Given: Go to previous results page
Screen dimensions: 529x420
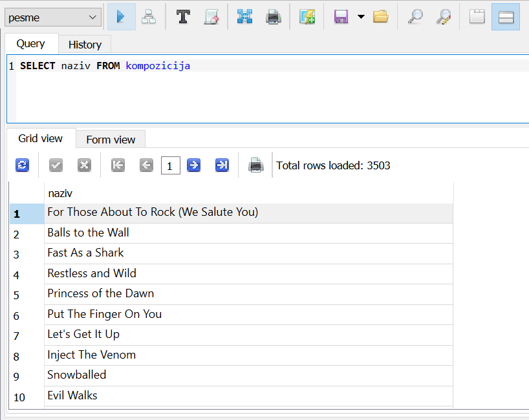Looking at the screenshot, I should (x=146, y=165).
